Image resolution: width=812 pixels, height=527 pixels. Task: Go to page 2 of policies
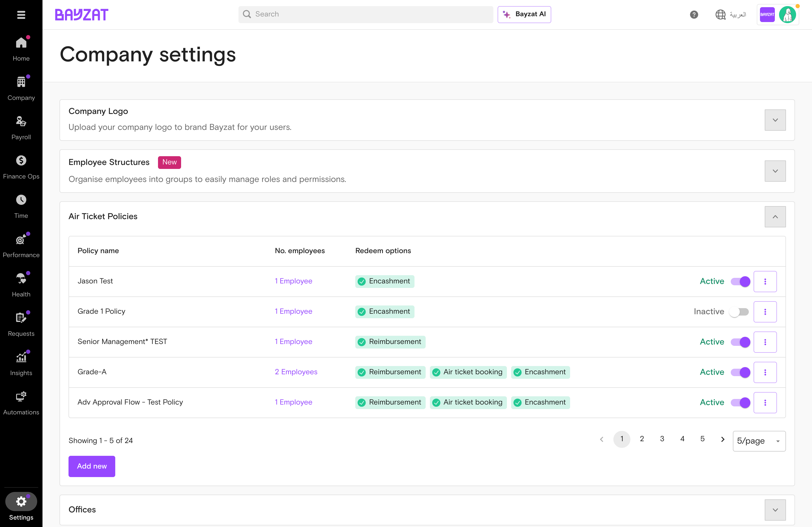coord(642,439)
